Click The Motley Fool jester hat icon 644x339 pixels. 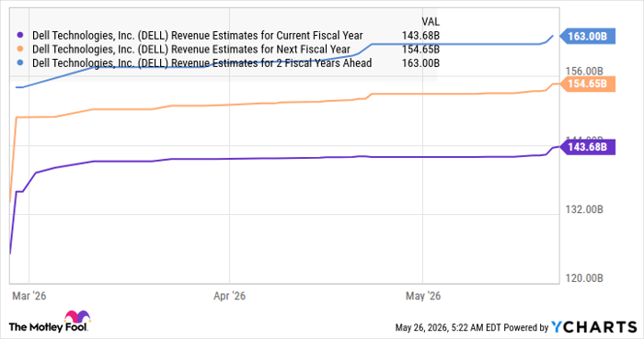click(x=77, y=317)
